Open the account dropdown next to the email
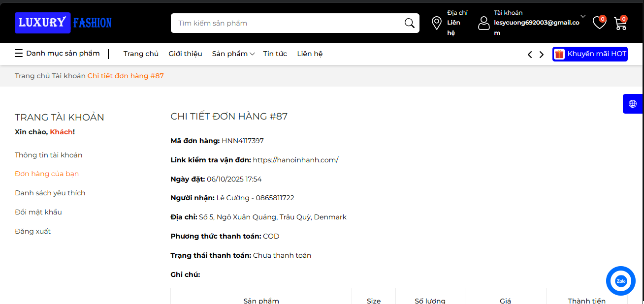 [583, 15]
